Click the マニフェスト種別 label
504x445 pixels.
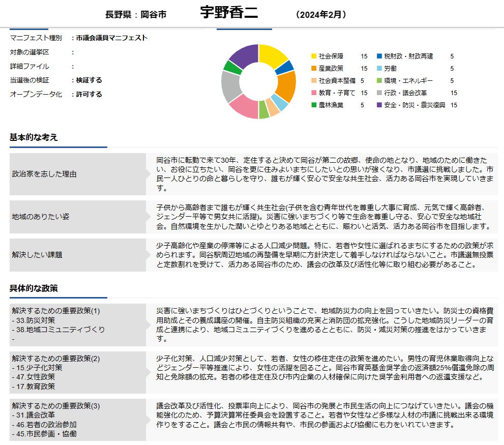click(x=36, y=38)
